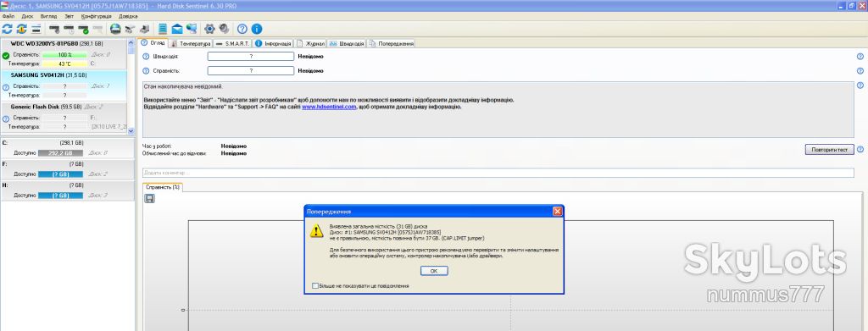This screenshot has width=868, height=331.
Task: Click disk list scrollbar down arrow
Action: click(131, 131)
